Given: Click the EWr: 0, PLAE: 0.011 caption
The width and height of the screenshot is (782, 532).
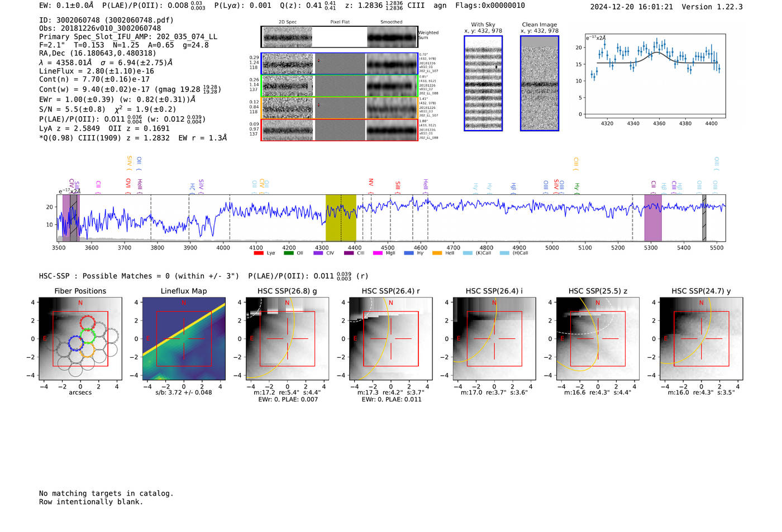Looking at the screenshot, I should (392, 399).
